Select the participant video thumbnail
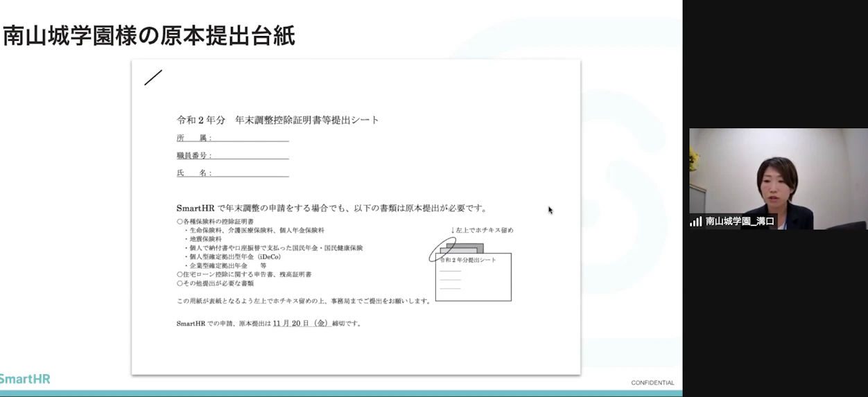 [x=778, y=179]
